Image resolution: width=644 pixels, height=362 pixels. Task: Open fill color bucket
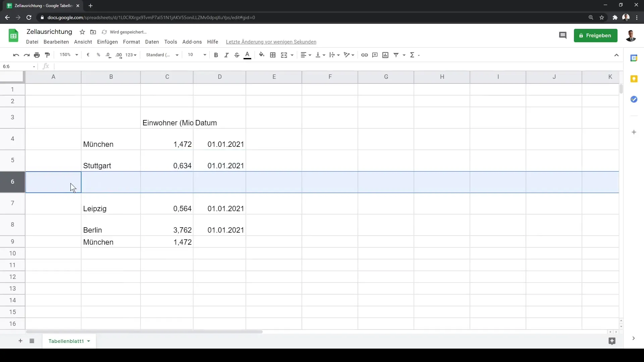coord(262,55)
